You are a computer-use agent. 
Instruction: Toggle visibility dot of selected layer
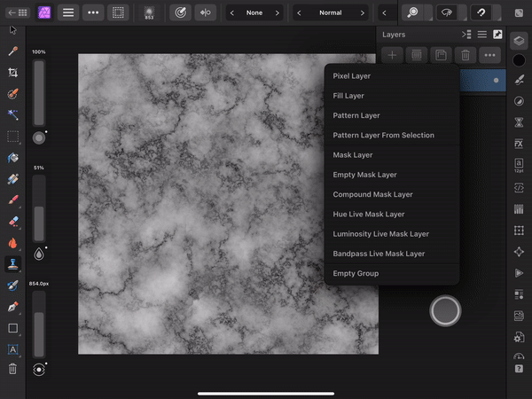(x=496, y=81)
